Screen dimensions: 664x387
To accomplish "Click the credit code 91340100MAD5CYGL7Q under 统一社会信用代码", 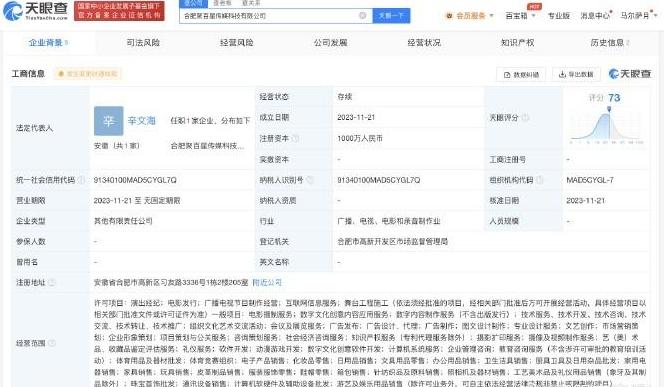I will point(135,180).
